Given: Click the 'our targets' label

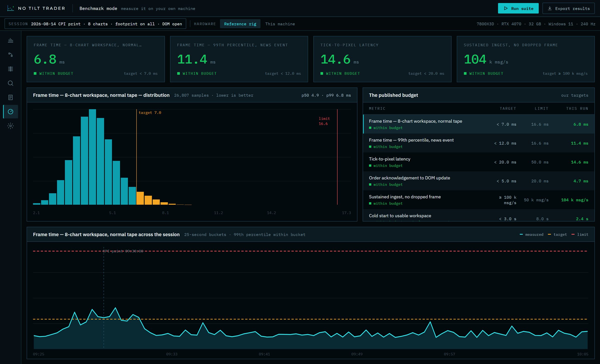Looking at the screenshot, I should point(574,95).
